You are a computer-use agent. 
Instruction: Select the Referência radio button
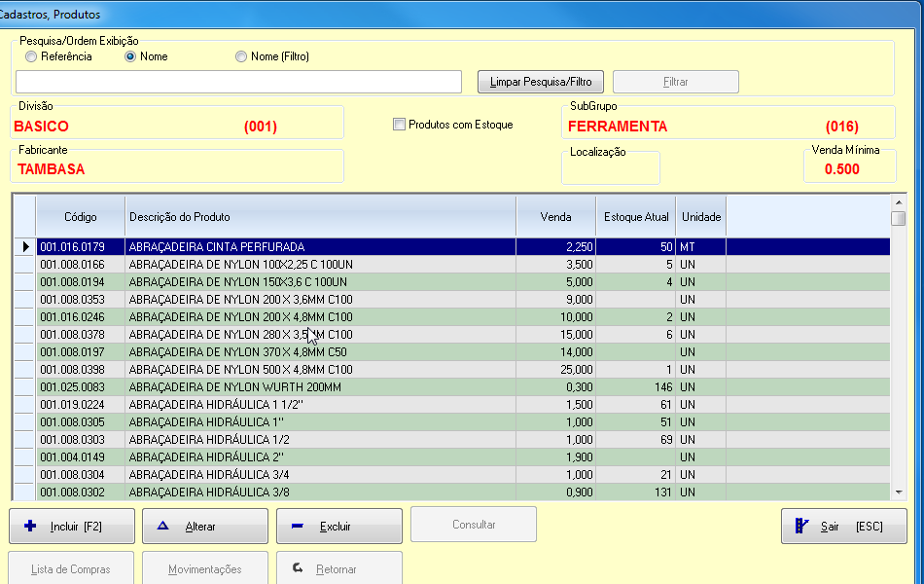[31, 56]
